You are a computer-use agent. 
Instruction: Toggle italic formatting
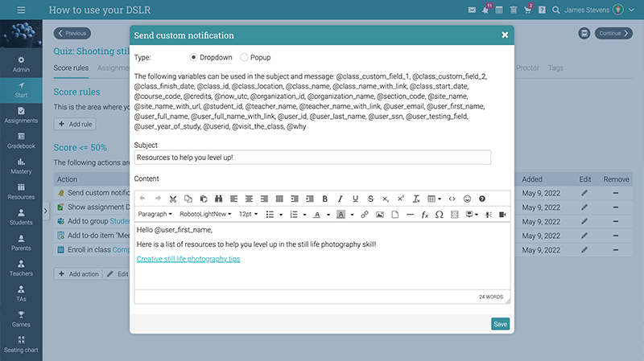(x=340, y=199)
